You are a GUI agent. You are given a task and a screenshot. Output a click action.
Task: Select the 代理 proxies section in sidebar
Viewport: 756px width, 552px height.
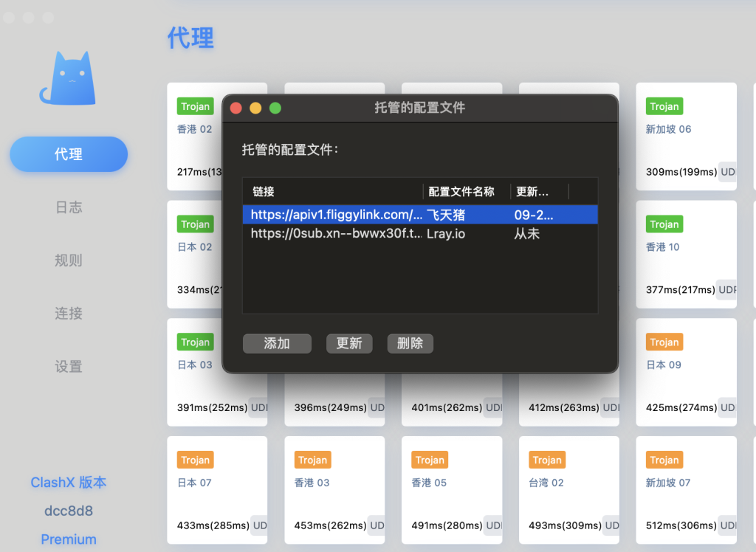[68, 153]
